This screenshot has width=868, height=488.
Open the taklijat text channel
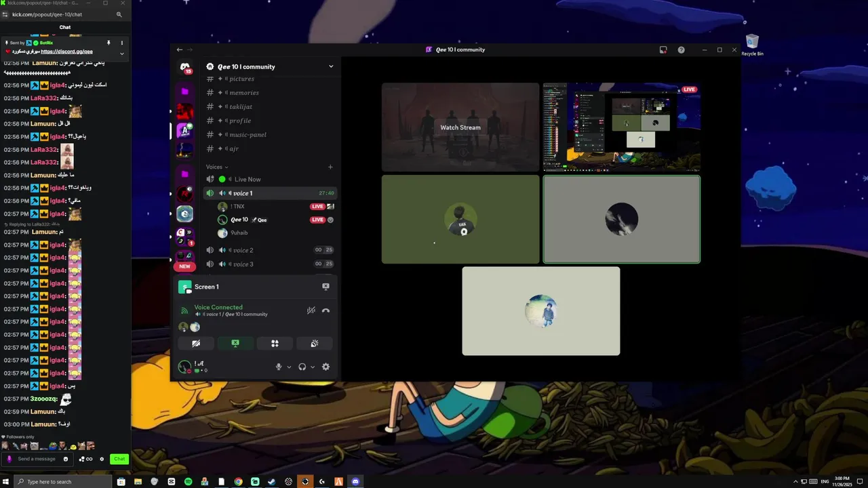click(x=270, y=106)
